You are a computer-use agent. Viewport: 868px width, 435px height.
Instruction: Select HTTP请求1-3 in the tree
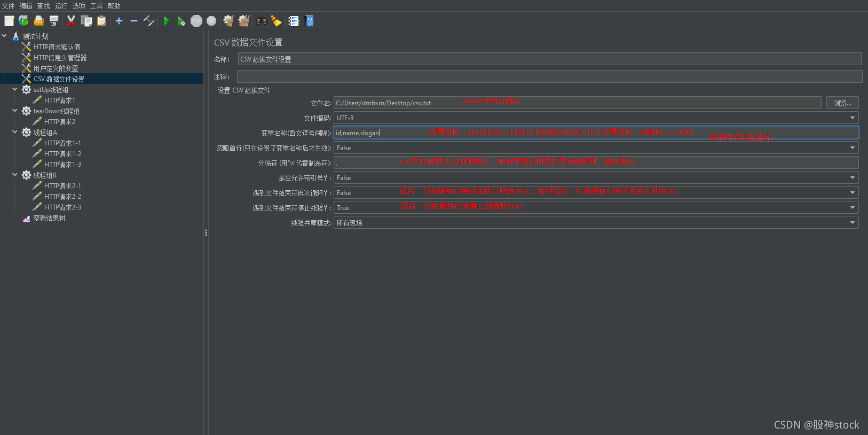click(62, 164)
